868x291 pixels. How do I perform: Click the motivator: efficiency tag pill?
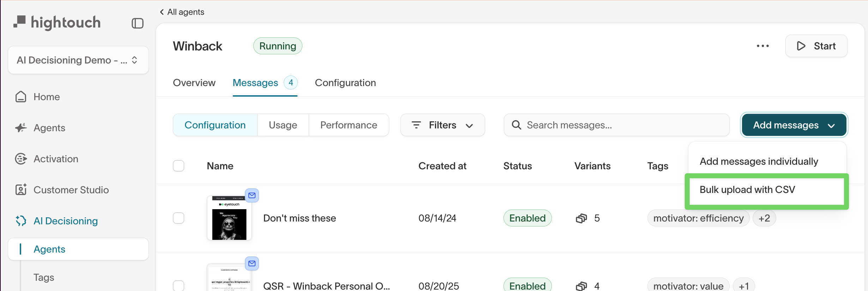tap(698, 218)
